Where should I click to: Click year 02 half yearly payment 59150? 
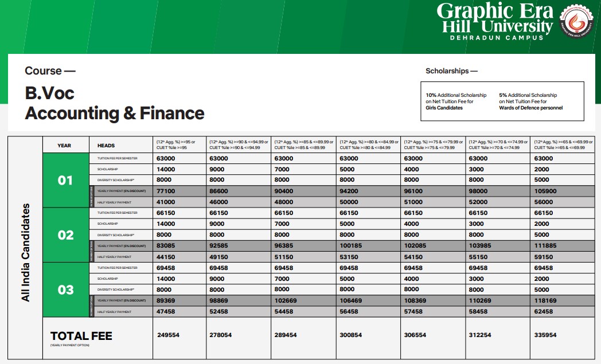pos(544,257)
